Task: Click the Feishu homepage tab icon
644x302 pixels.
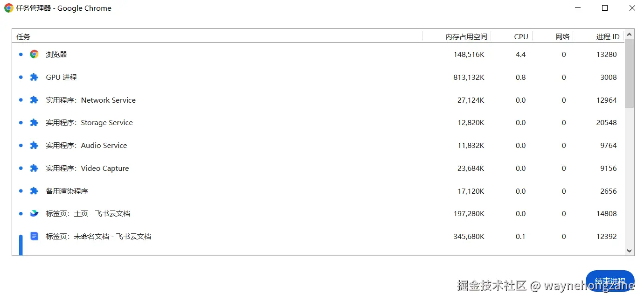Action: click(34, 213)
